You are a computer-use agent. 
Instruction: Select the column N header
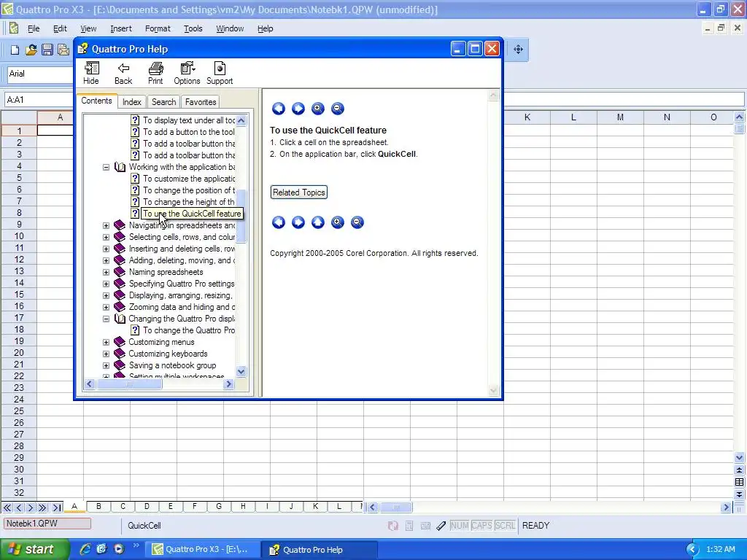coord(667,117)
